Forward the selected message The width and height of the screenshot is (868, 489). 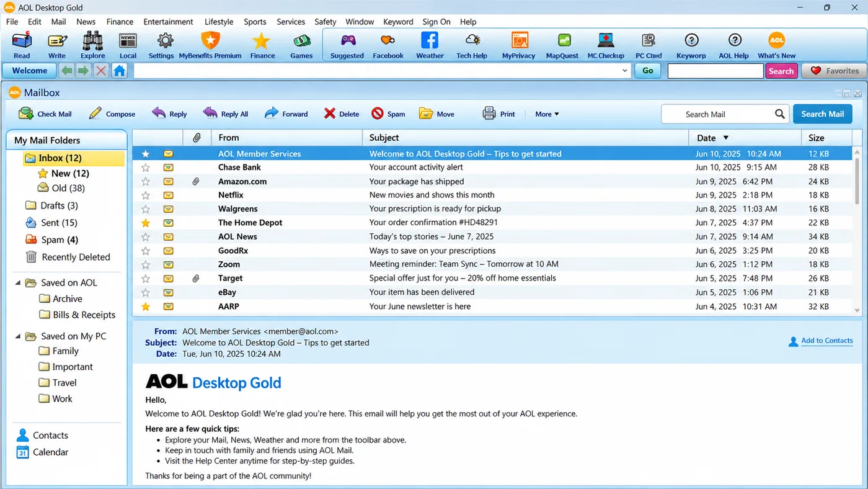coord(286,114)
